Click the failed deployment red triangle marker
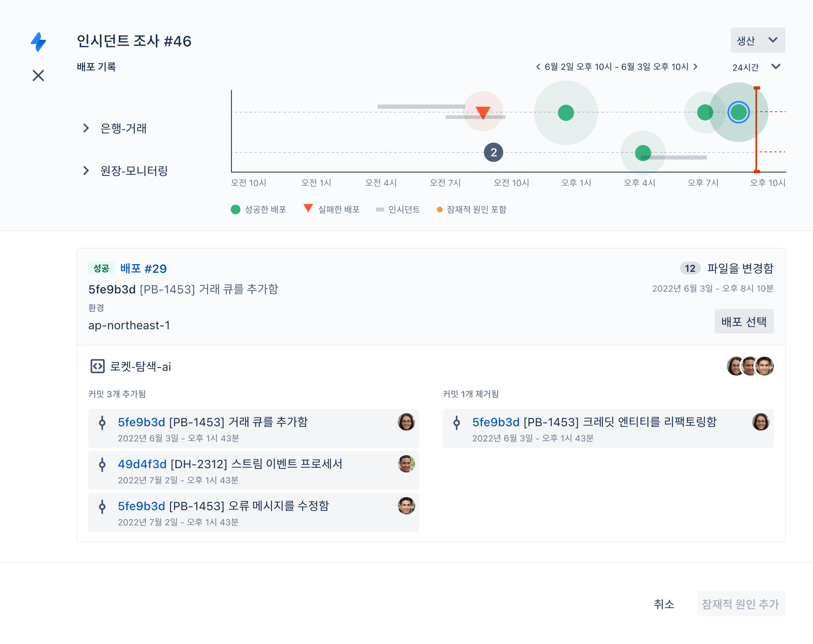Image resolution: width=813 pixels, height=644 pixels. pos(483,112)
